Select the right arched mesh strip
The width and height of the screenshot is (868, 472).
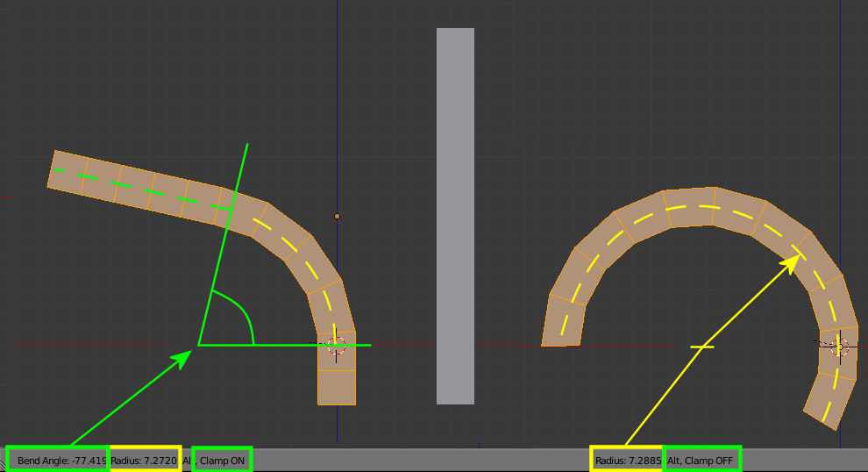click(699, 206)
